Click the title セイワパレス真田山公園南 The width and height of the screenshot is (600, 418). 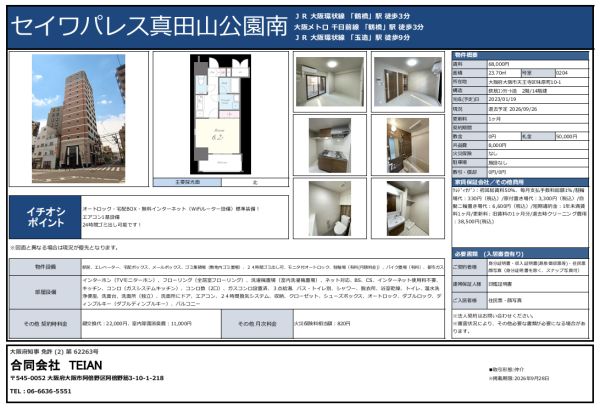(x=149, y=26)
